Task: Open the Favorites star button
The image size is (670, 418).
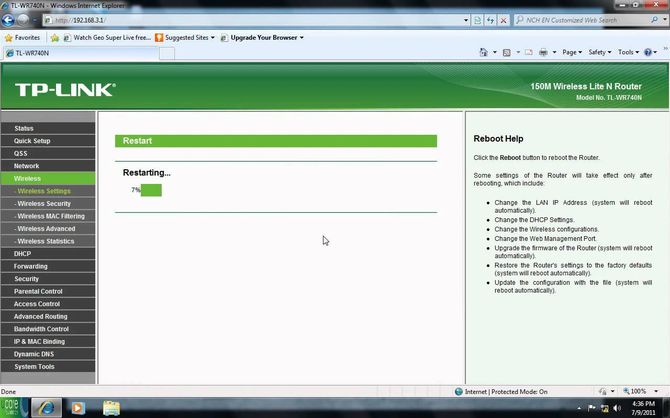Action: [x=22, y=38]
